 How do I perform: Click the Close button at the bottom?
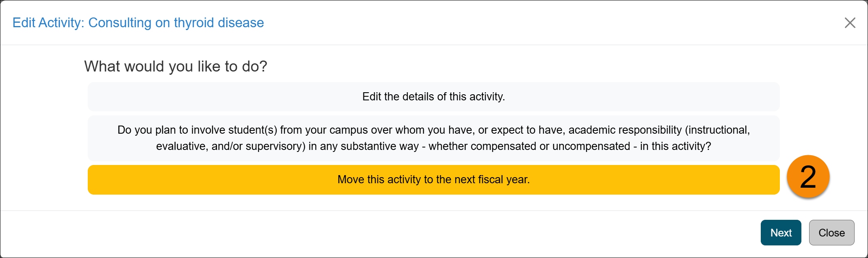tap(831, 232)
